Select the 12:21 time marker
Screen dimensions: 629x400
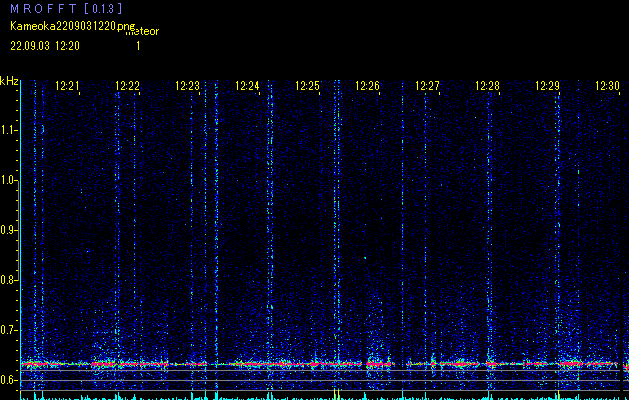[67, 86]
